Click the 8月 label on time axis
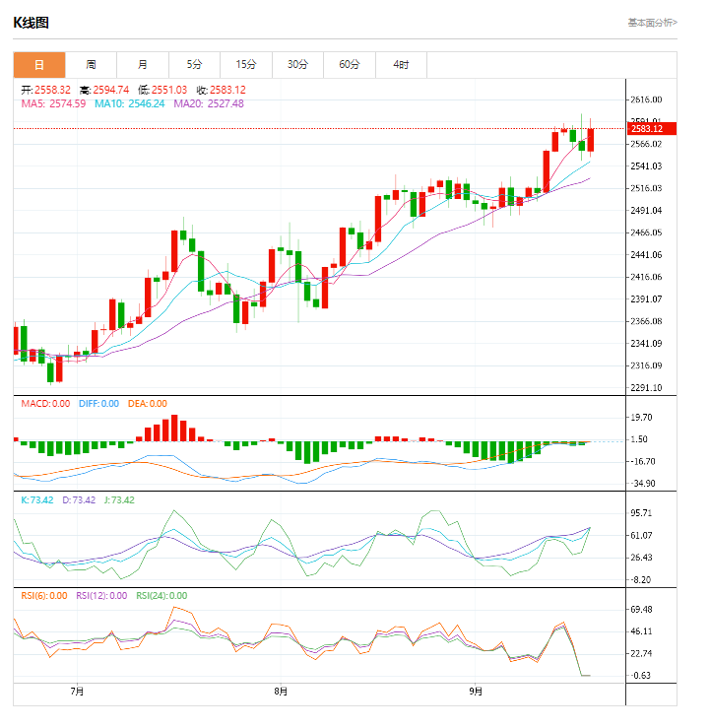The height and width of the screenshot is (728, 710). (x=281, y=692)
